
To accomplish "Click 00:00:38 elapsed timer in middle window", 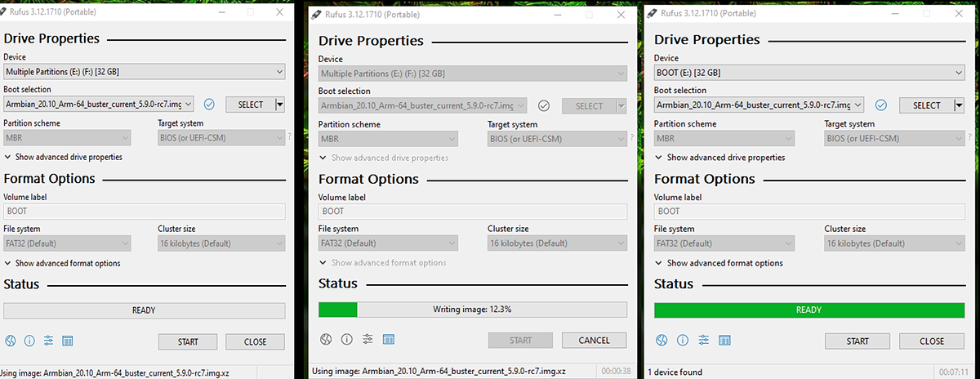I will click(x=617, y=370).
